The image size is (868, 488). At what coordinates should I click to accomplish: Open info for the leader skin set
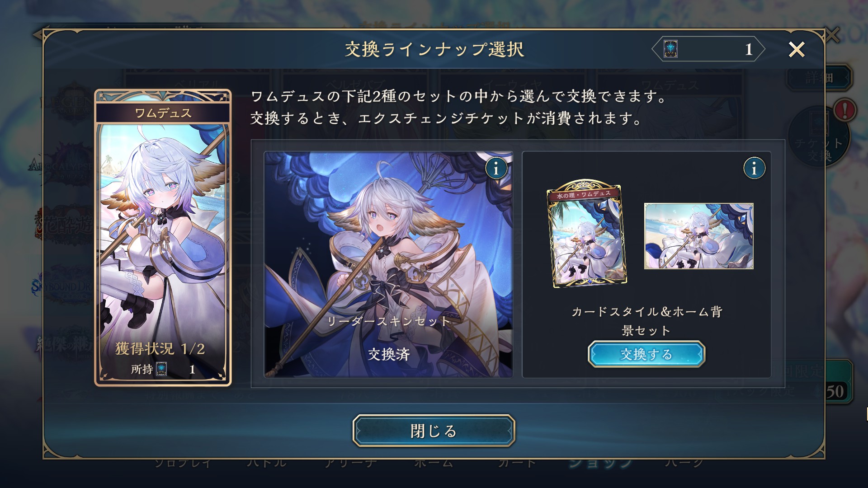click(496, 169)
